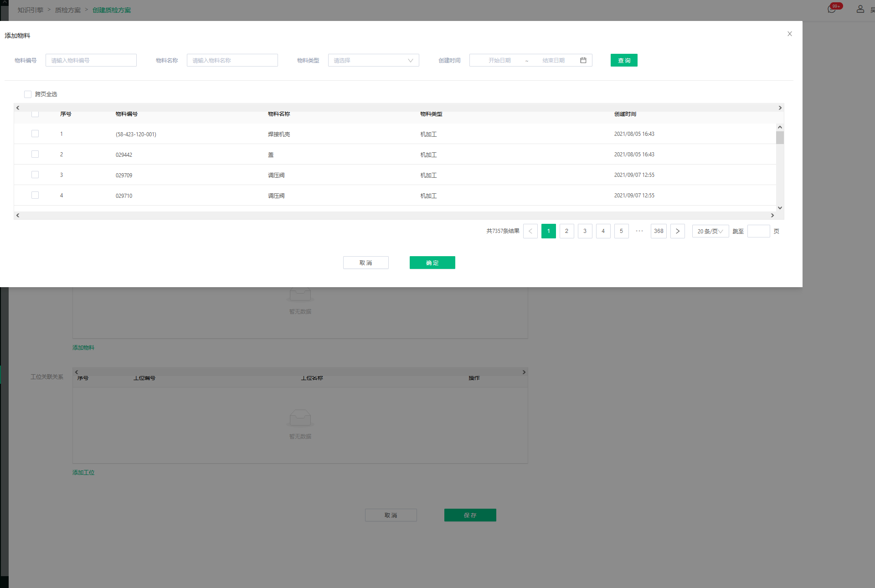Click bottom horizontal scrollbar left arrow
Image resolution: width=875 pixels, height=588 pixels.
click(18, 215)
